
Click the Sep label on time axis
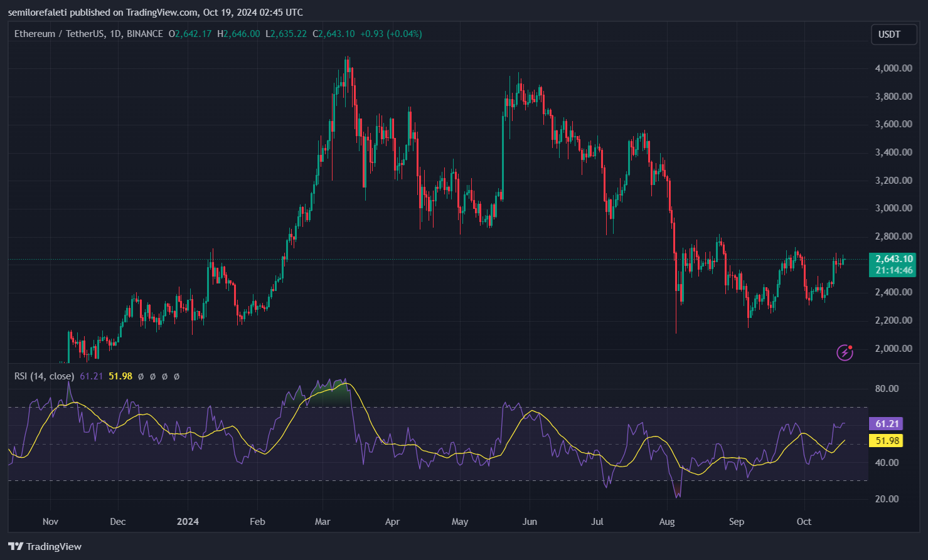(x=737, y=522)
